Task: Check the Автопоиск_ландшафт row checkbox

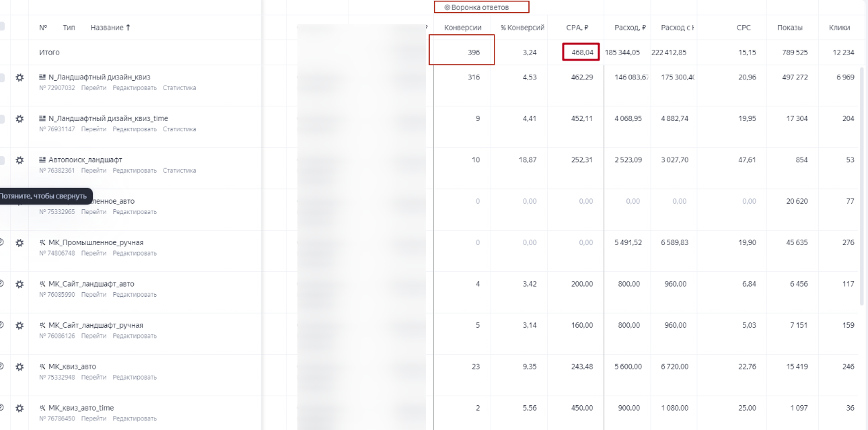Action: [x=1, y=160]
